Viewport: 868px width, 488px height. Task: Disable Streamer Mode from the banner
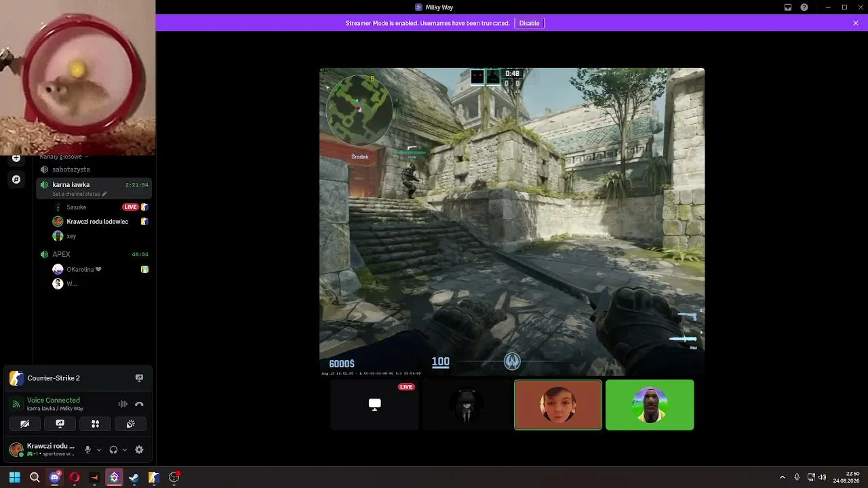pos(529,23)
